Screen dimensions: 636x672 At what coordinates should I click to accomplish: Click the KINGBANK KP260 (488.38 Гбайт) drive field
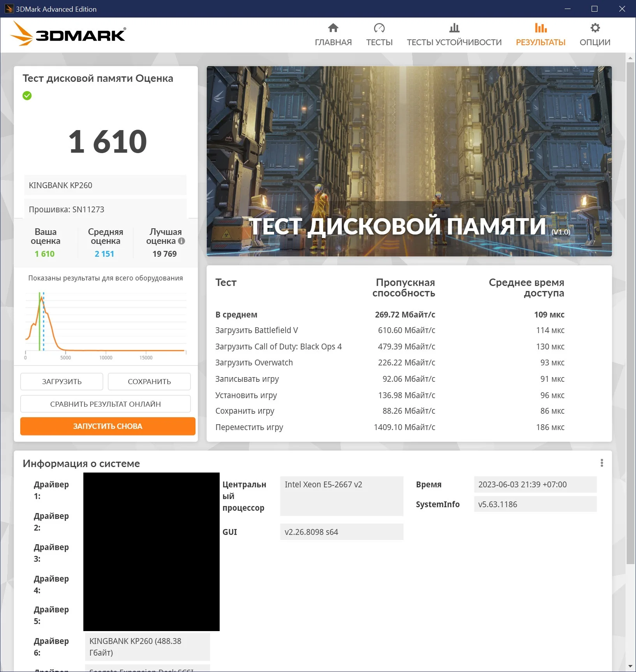pos(148,647)
